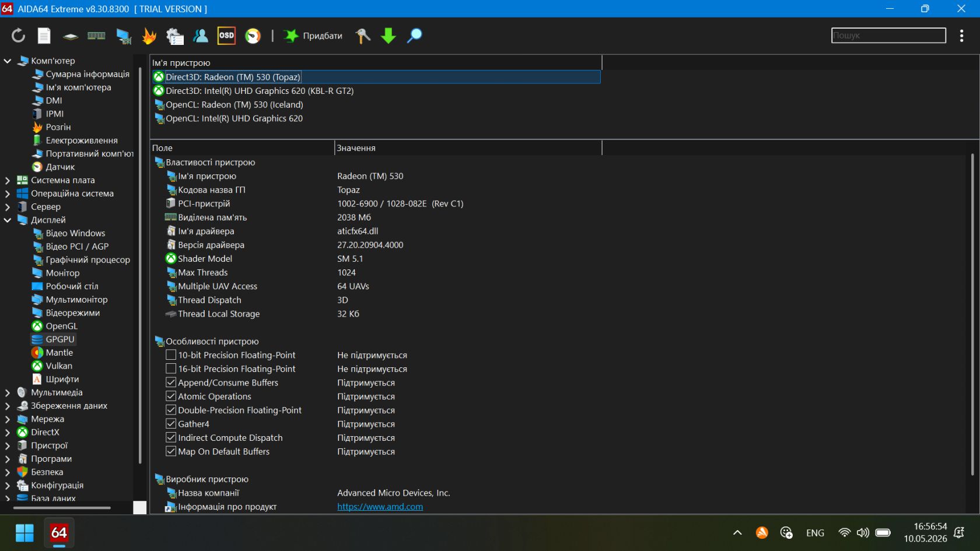Collapse the Комп'ютер tree node
This screenshot has width=980, height=551.
tap(8, 61)
